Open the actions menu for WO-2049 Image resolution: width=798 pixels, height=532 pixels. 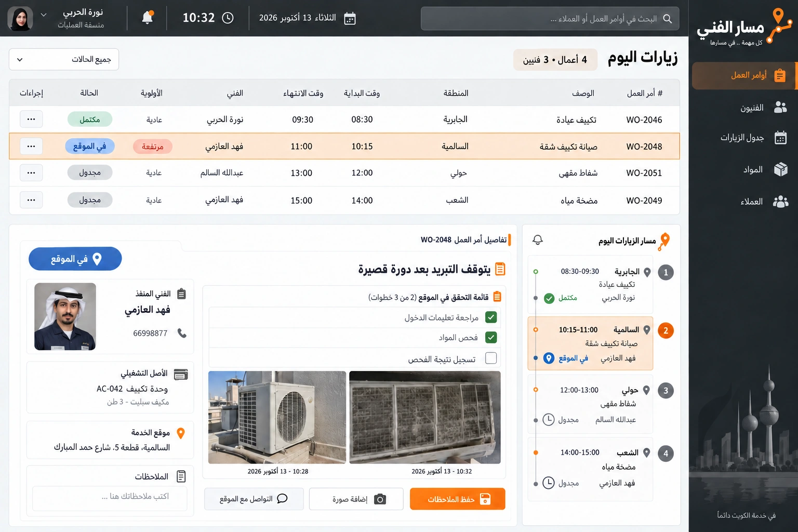coord(31,199)
